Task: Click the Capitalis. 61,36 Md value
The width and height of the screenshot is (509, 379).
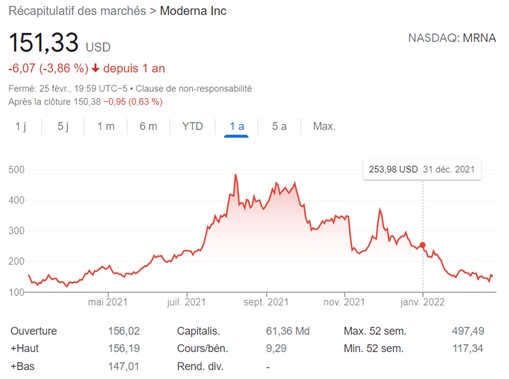Action: coord(288,331)
